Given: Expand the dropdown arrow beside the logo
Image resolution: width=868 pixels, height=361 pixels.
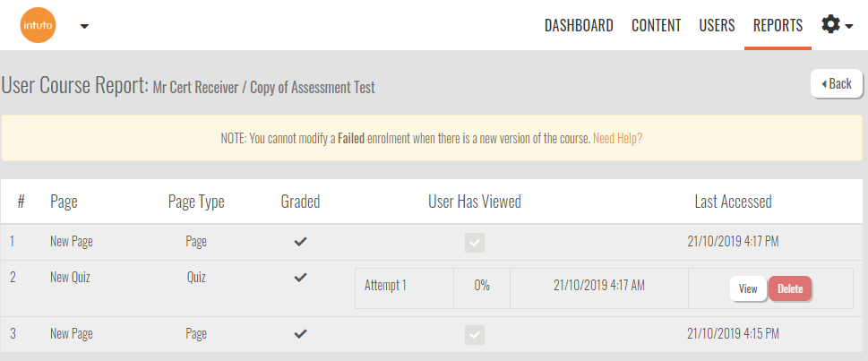Looking at the screenshot, I should tap(84, 26).
